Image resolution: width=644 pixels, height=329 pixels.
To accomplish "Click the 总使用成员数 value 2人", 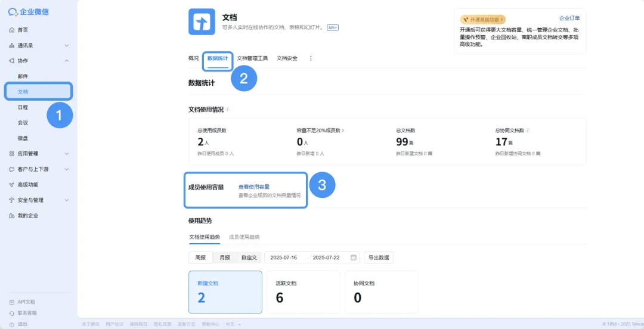I will (x=203, y=142).
